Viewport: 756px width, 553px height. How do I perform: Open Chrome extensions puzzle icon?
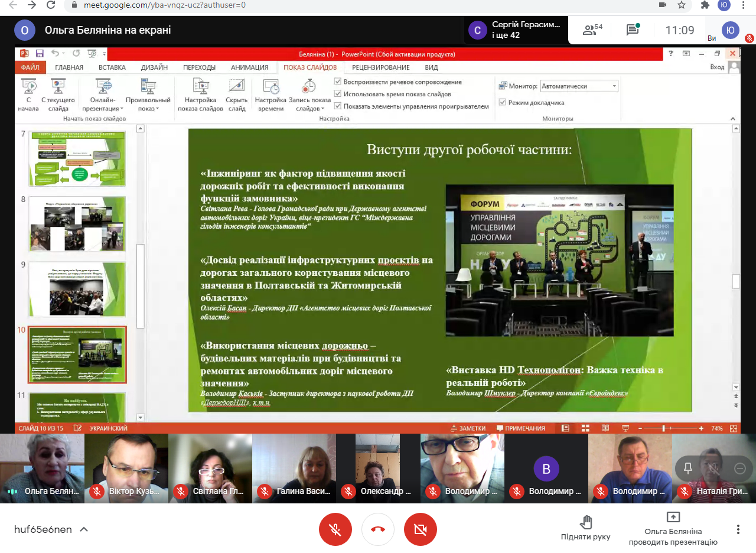point(705,5)
